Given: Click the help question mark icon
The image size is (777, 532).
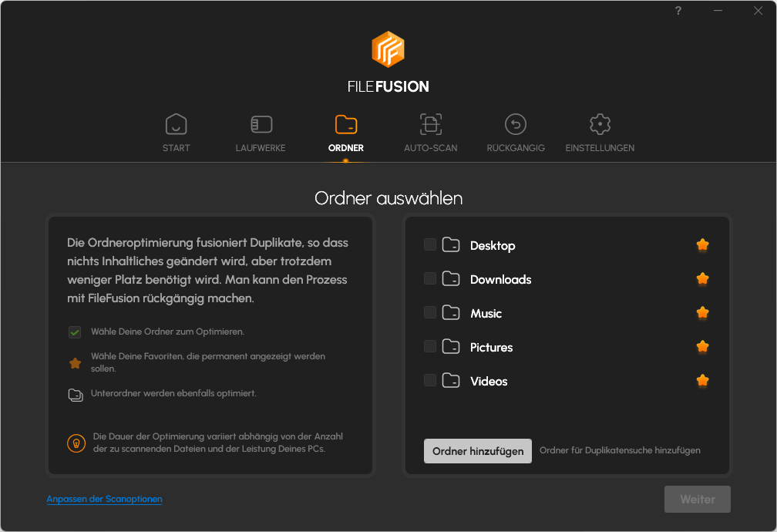Looking at the screenshot, I should pyautogui.click(x=678, y=11).
